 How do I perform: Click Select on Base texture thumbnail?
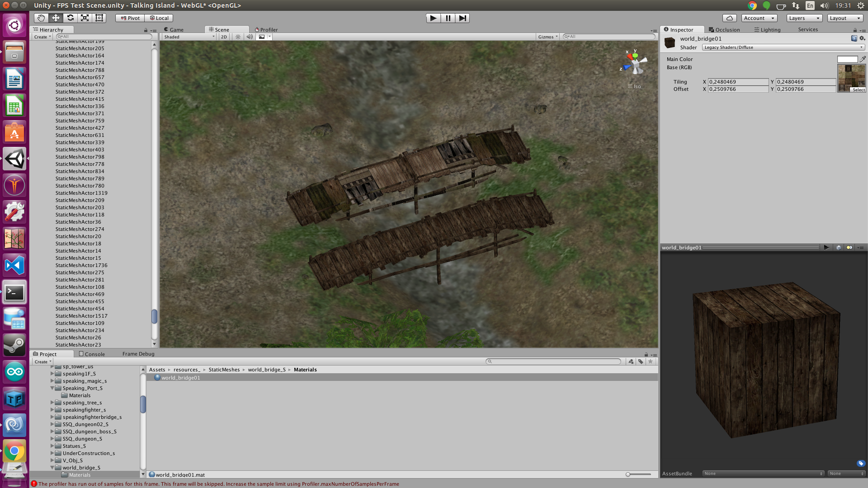[859, 90]
